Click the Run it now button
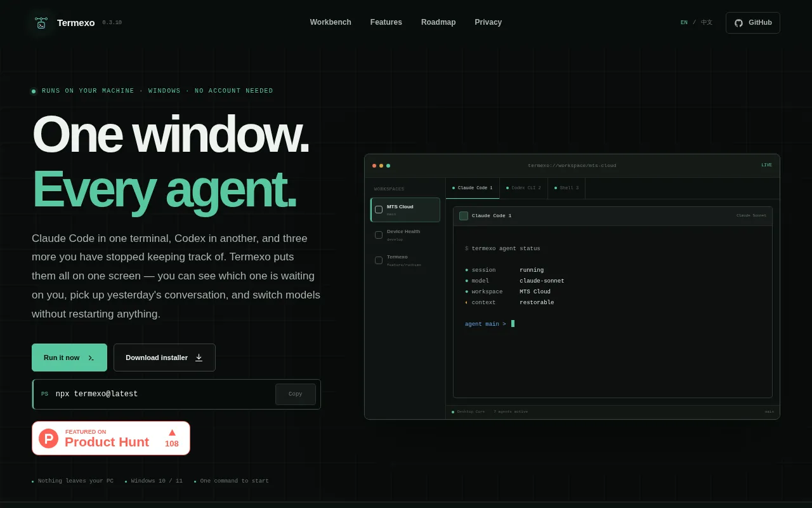 (x=69, y=358)
